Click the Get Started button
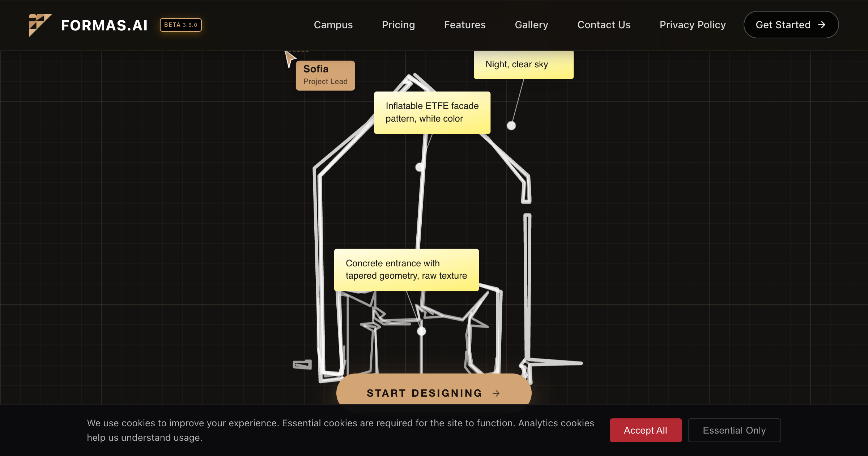This screenshot has height=456, width=868. pos(791,25)
